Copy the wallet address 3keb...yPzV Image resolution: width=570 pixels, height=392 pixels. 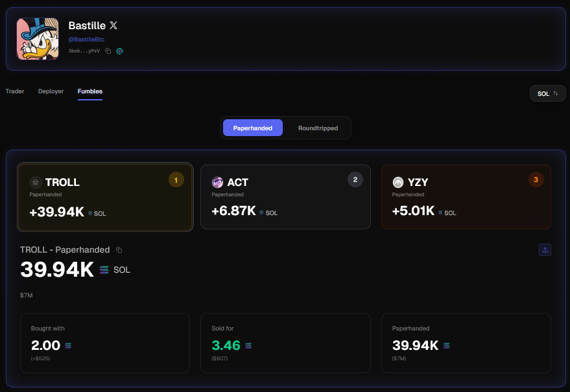pos(108,51)
